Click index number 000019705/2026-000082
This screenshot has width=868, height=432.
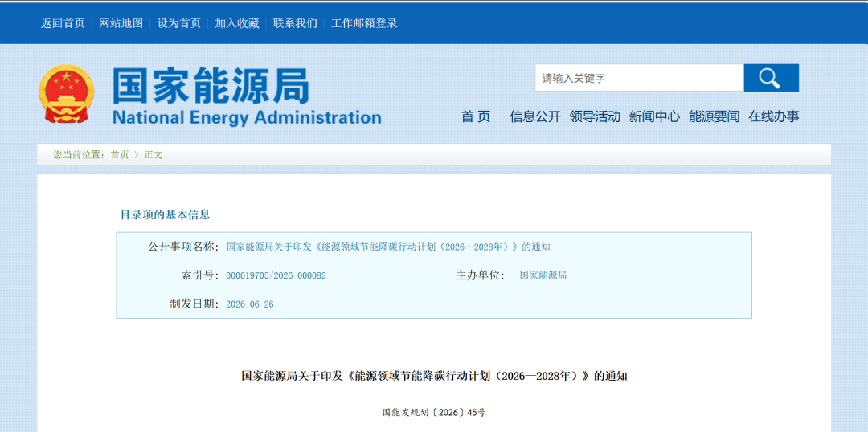pos(276,275)
